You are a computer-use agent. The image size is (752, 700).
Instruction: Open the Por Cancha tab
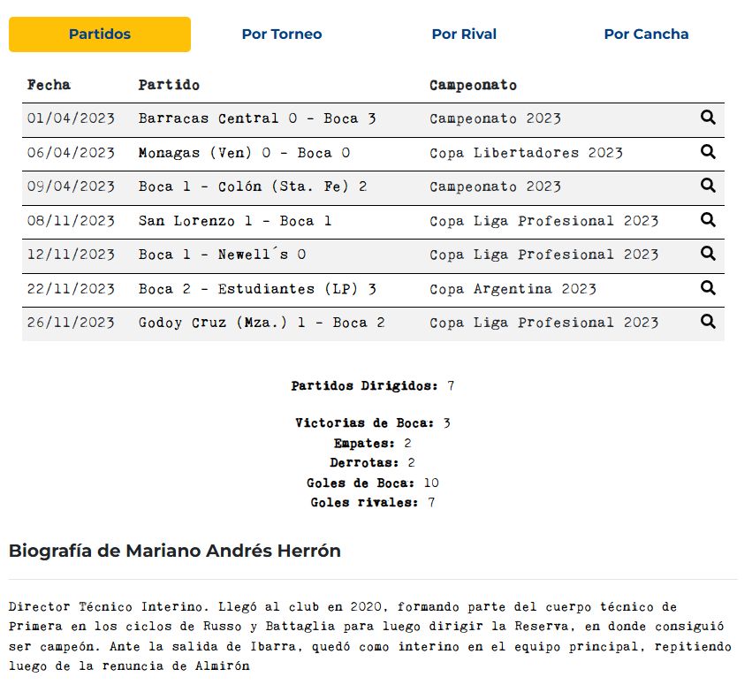click(x=646, y=34)
